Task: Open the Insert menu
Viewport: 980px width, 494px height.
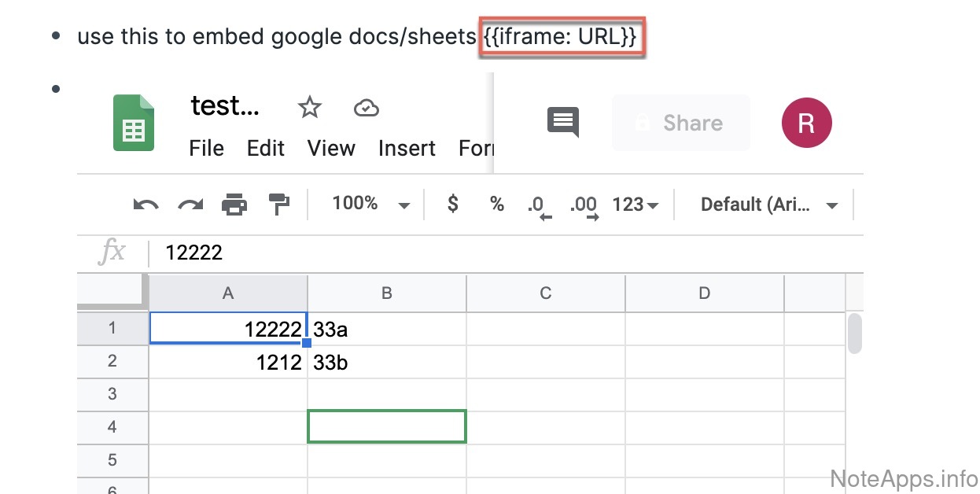Action: click(407, 148)
